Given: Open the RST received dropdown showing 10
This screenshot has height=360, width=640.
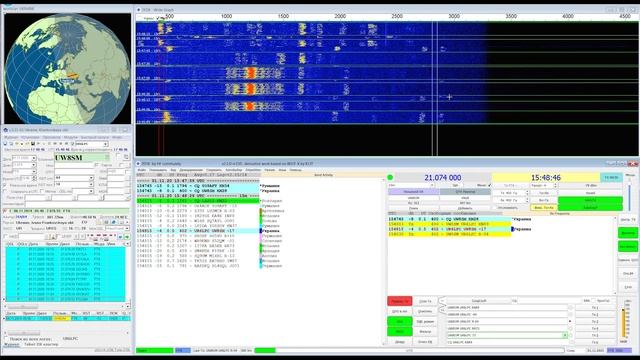Looking at the screenshot, I should pyautogui.click(x=91, y=184).
